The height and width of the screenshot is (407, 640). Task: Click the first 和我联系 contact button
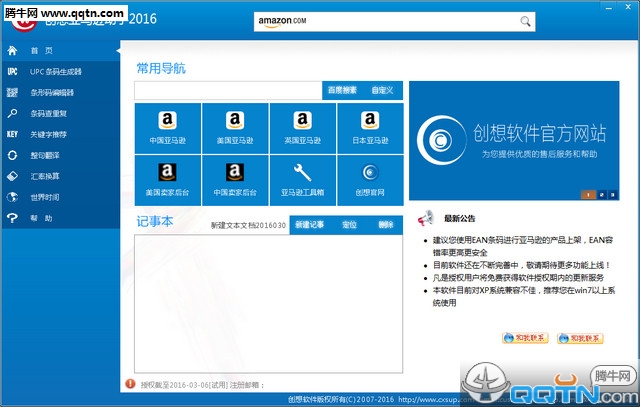pos(525,338)
